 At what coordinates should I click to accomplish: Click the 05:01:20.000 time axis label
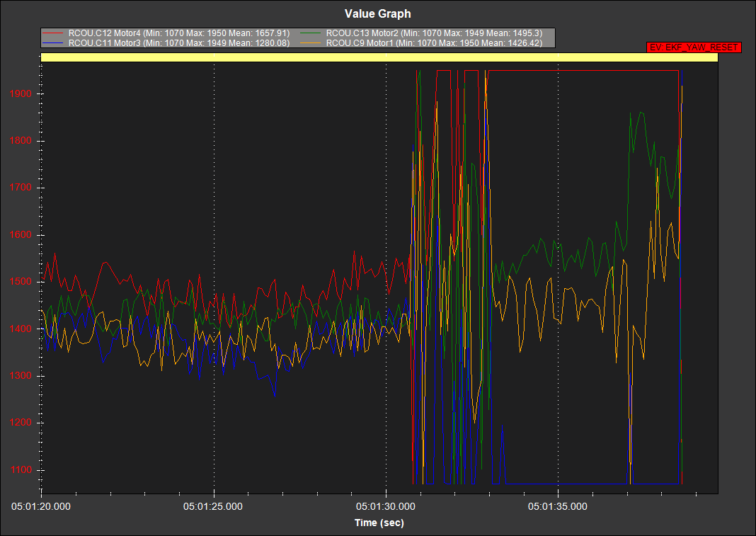(41, 506)
